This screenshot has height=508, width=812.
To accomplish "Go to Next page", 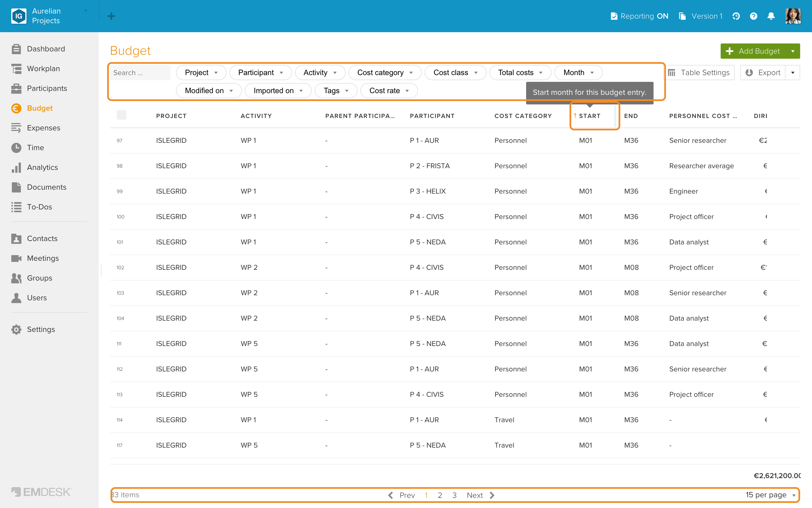I will pyautogui.click(x=480, y=495).
